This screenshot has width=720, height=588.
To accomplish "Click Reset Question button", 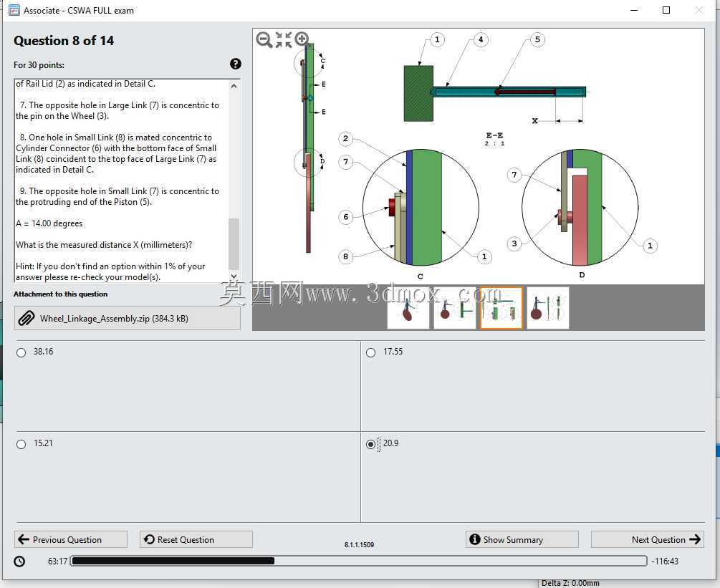I will click(x=196, y=539).
